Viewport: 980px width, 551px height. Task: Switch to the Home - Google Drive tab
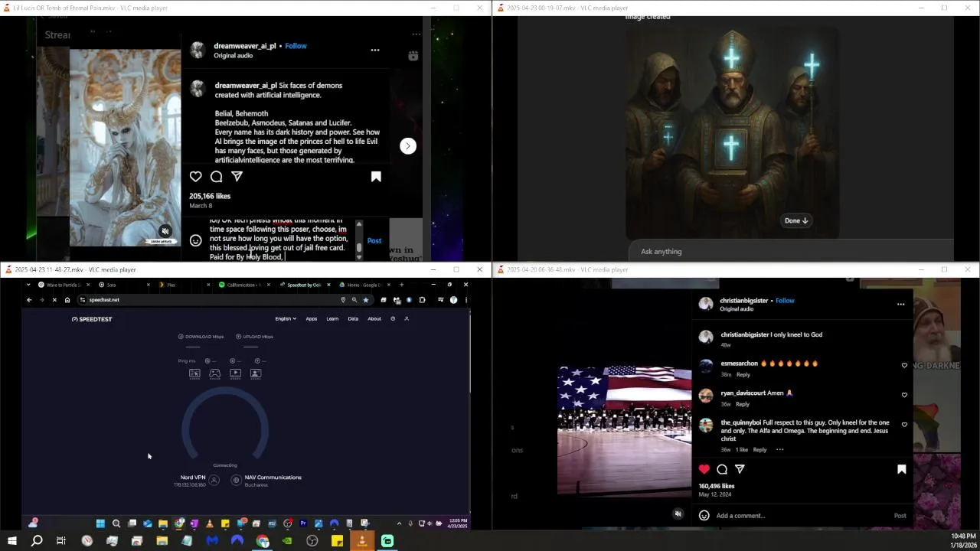coord(364,285)
